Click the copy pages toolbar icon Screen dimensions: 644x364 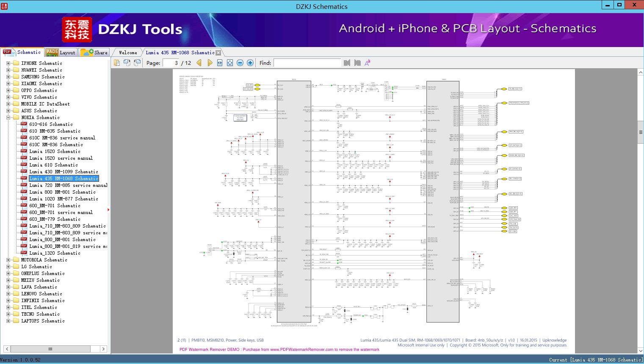(117, 63)
